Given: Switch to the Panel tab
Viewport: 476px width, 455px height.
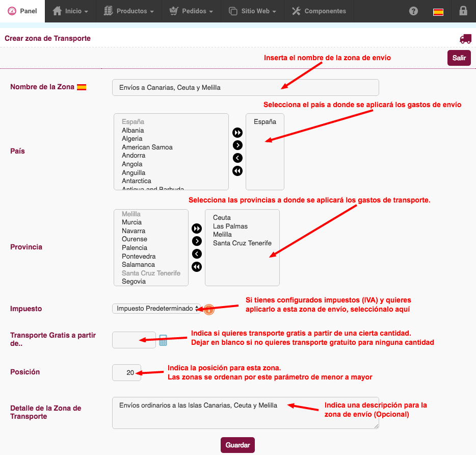Looking at the screenshot, I should pyautogui.click(x=22, y=11).
